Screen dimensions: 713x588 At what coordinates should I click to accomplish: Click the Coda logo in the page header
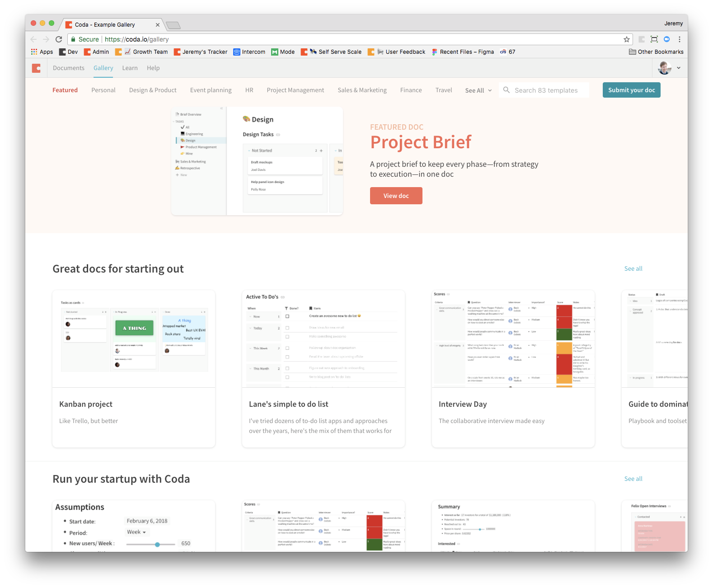click(37, 68)
